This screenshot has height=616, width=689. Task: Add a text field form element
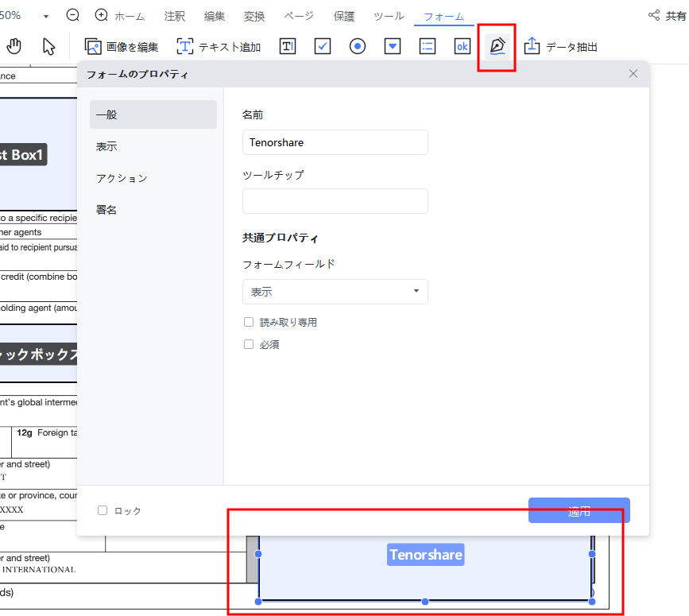point(288,46)
